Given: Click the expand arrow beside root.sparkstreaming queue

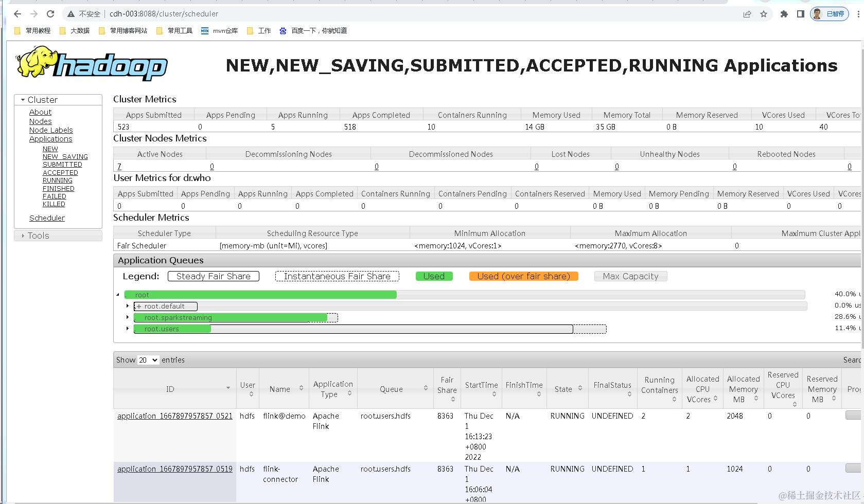Looking at the screenshot, I should 128,317.
